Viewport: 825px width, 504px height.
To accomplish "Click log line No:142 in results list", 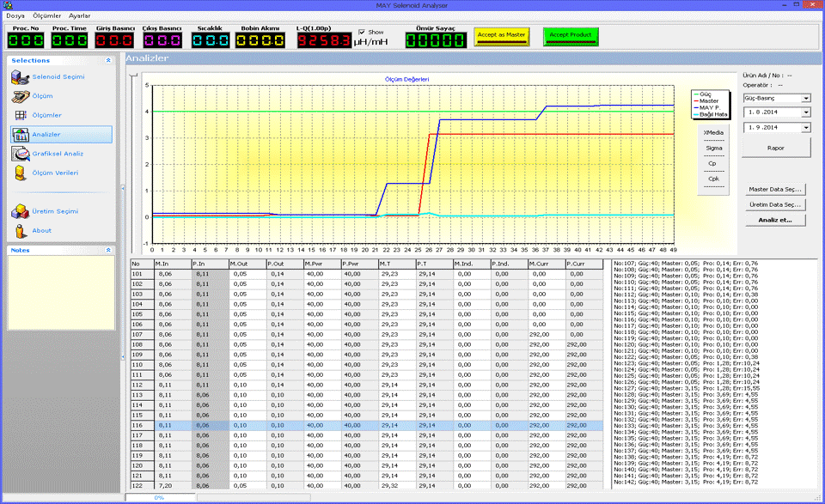I will tap(686, 482).
